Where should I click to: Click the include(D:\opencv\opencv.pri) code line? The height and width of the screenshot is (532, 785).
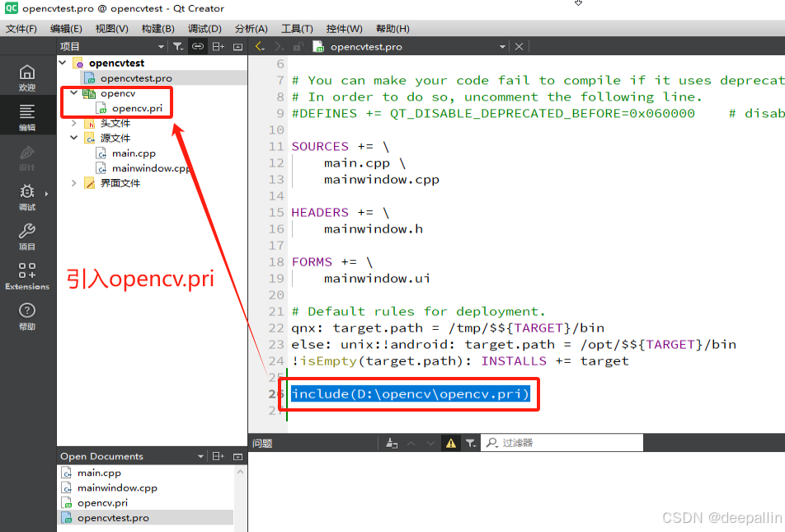point(411,393)
